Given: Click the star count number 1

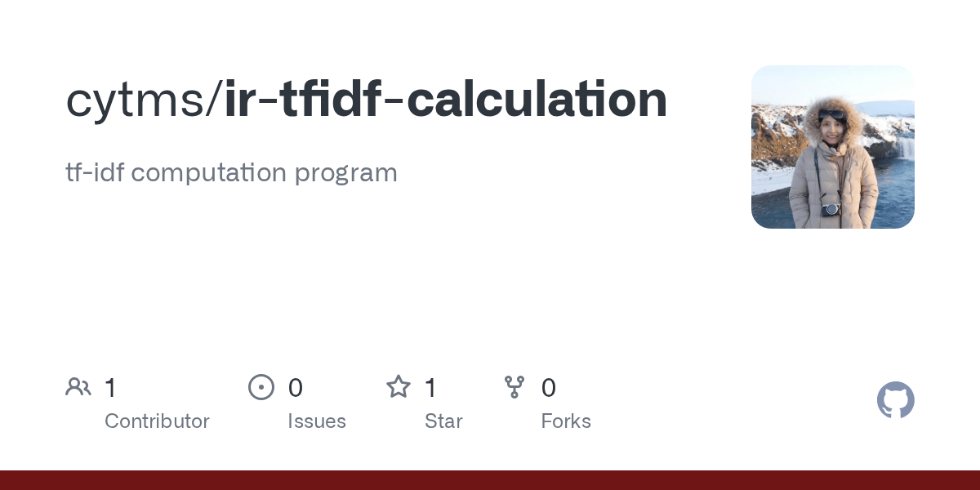Looking at the screenshot, I should [431, 388].
